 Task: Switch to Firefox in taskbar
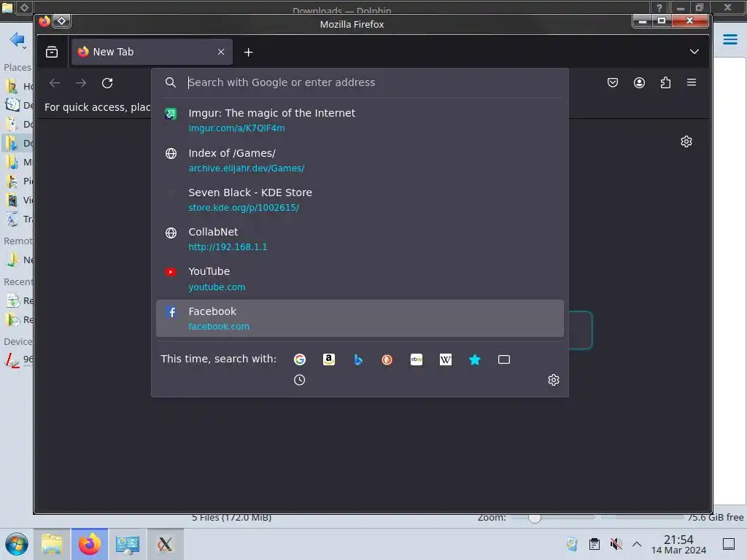[x=90, y=544]
